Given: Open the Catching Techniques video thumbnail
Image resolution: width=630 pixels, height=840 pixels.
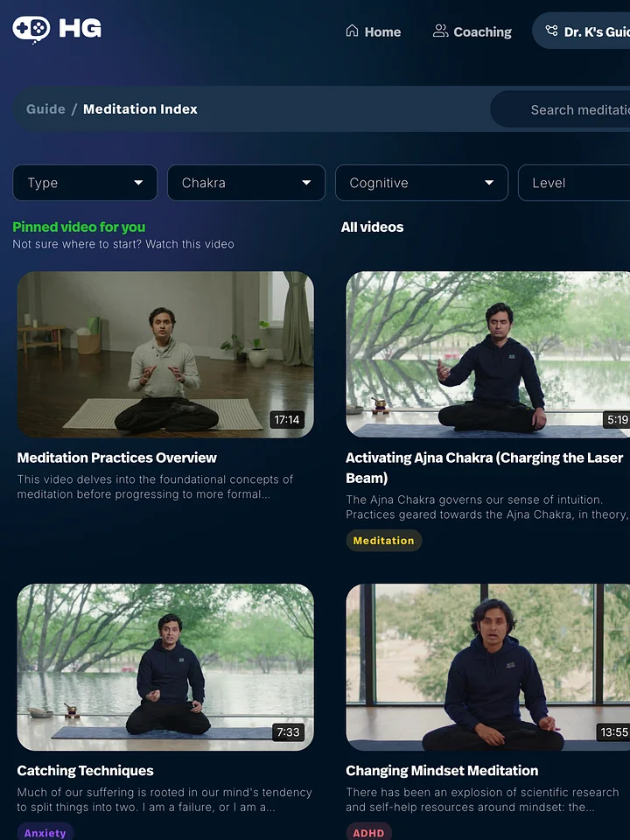Looking at the screenshot, I should [165, 667].
